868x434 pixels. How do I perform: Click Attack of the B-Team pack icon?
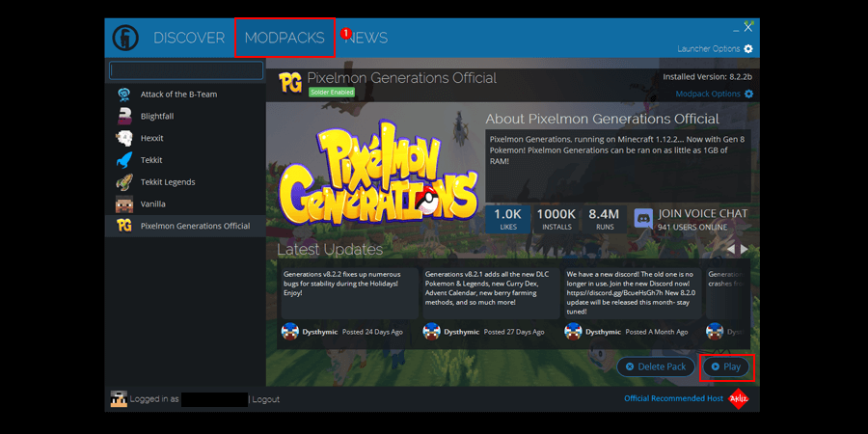(x=124, y=95)
